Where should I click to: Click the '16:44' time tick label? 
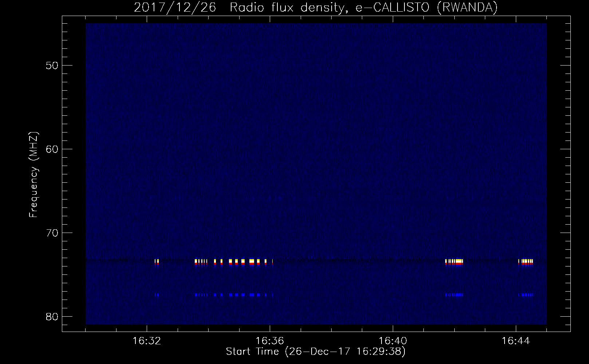[516, 341]
